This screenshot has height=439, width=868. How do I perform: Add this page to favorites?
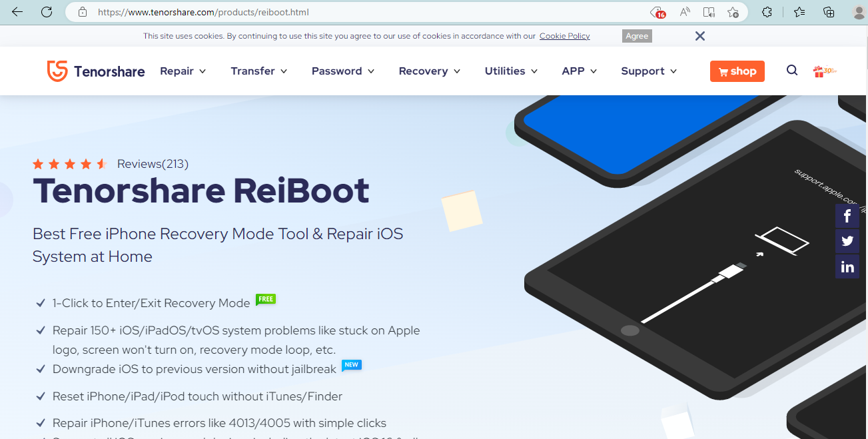(733, 12)
